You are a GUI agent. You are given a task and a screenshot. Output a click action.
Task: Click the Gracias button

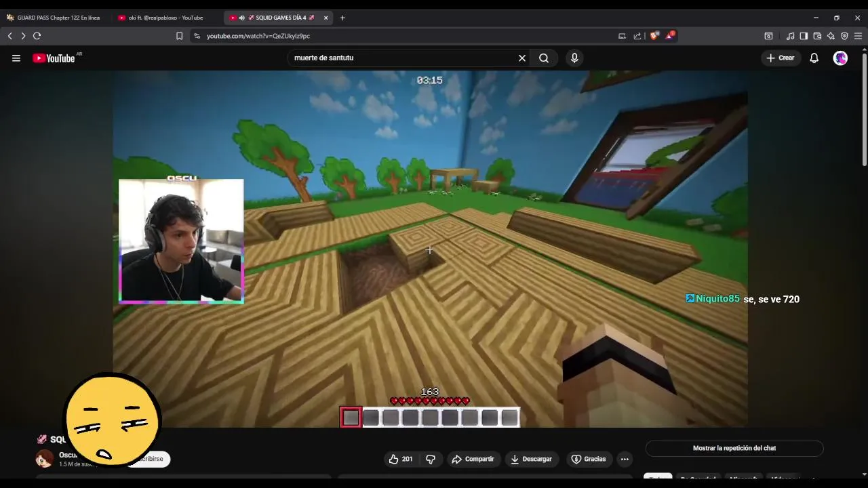(x=588, y=459)
